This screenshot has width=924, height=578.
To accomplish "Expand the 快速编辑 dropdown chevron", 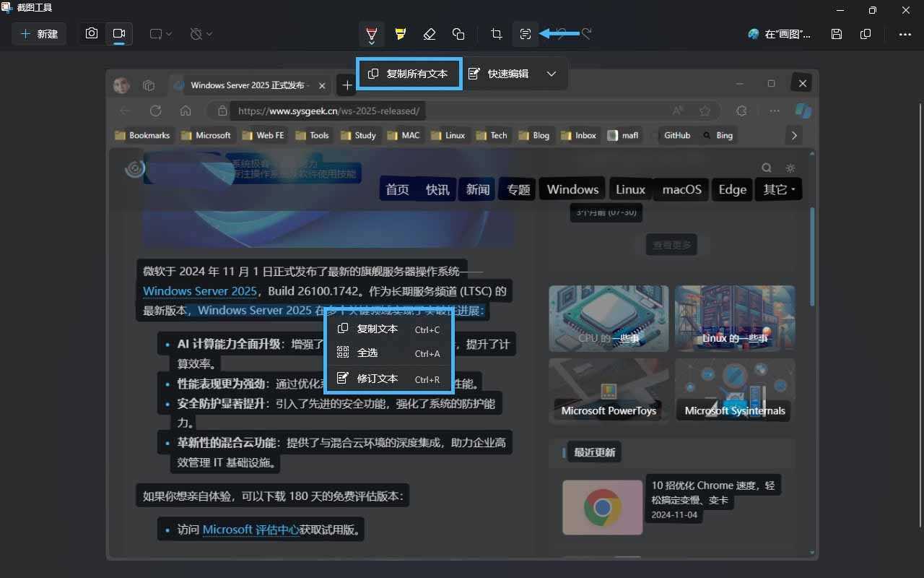I will pos(552,73).
